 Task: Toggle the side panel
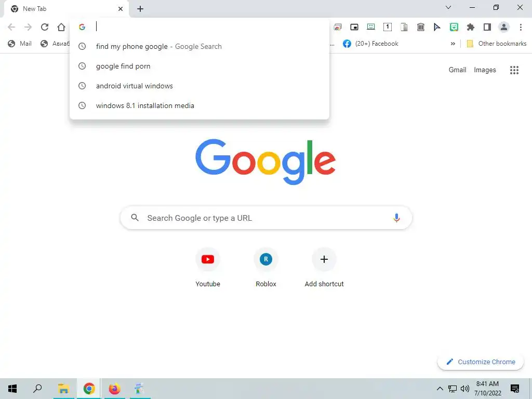(x=487, y=27)
